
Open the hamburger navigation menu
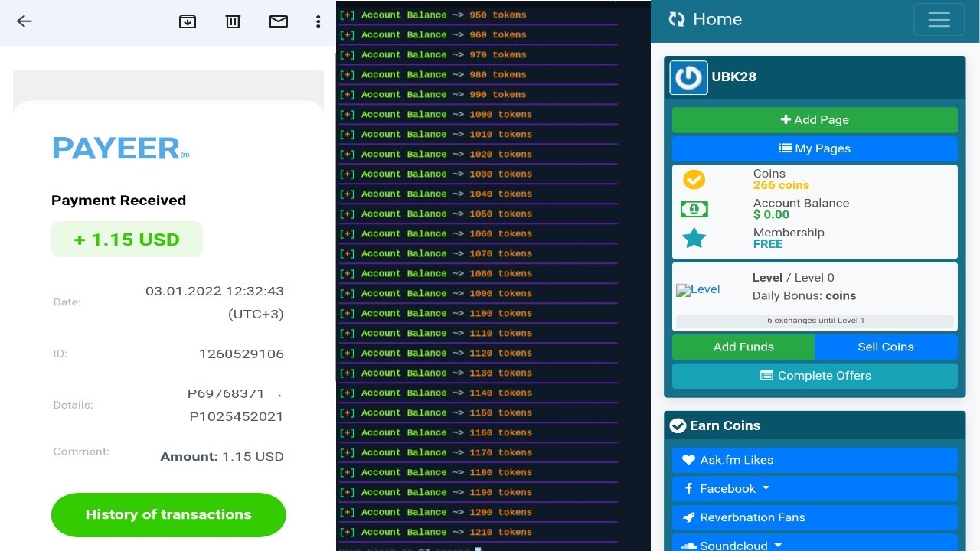[939, 20]
